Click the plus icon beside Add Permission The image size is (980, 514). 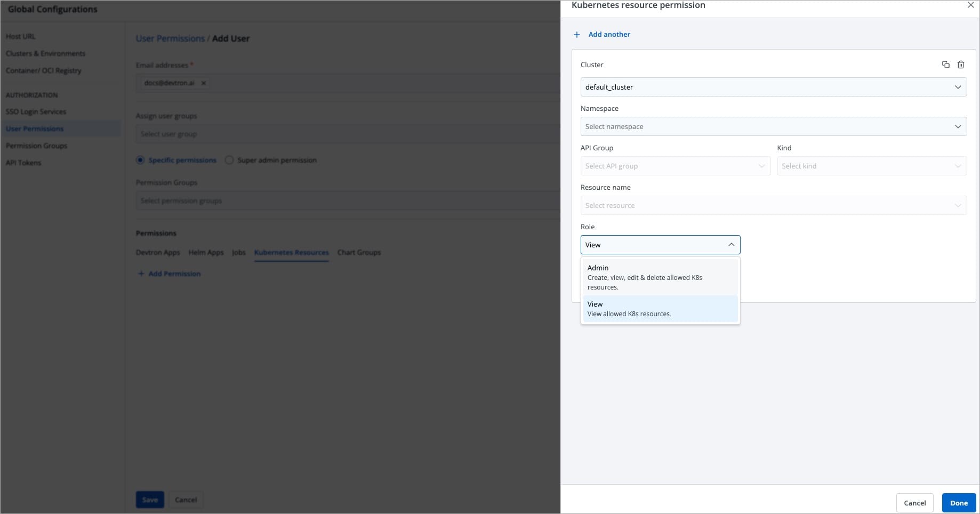pos(141,274)
